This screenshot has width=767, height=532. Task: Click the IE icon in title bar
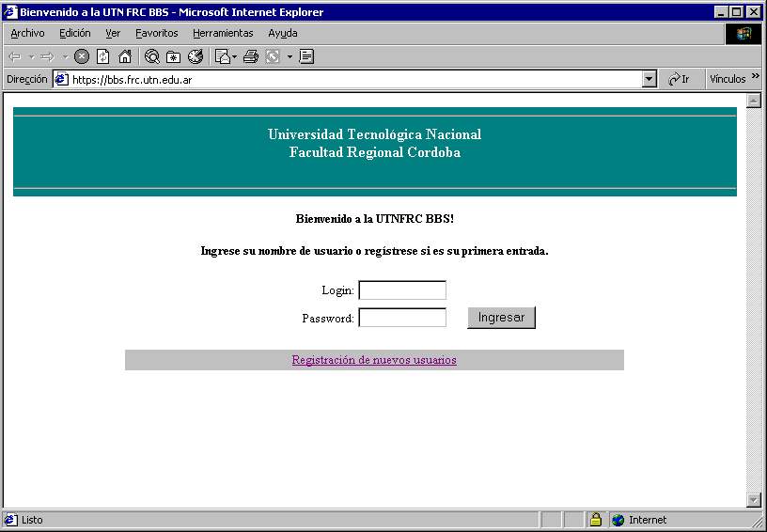[10, 12]
